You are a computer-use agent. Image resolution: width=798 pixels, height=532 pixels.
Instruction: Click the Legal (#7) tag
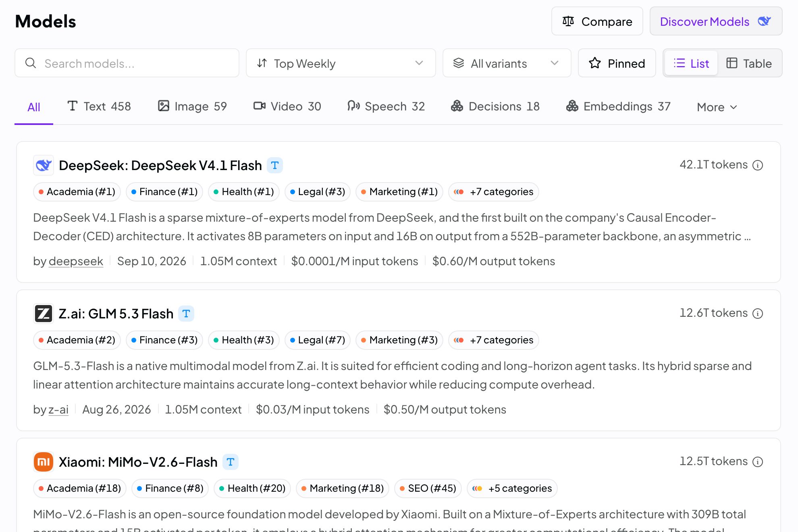click(x=318, y=340)
